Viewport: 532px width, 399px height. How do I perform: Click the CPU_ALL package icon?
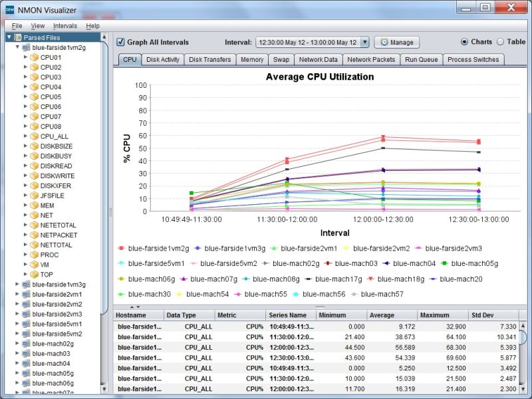click(35, 136)
